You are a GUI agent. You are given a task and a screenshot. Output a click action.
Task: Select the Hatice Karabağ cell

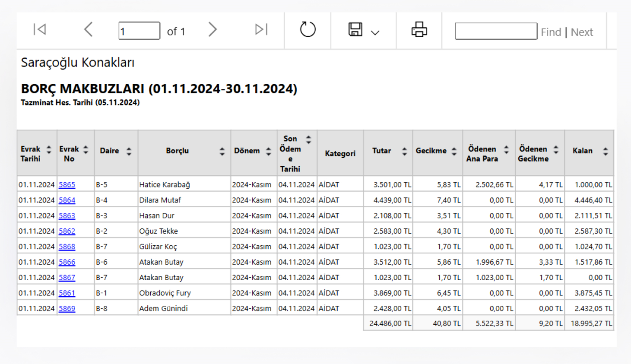pos(184,184)
